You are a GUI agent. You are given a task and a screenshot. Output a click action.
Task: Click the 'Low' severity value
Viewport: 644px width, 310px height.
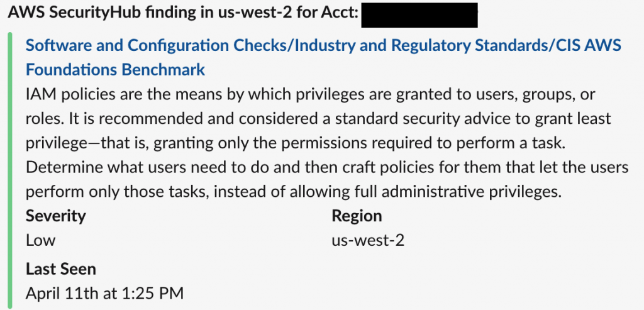[x=41, y=240]
